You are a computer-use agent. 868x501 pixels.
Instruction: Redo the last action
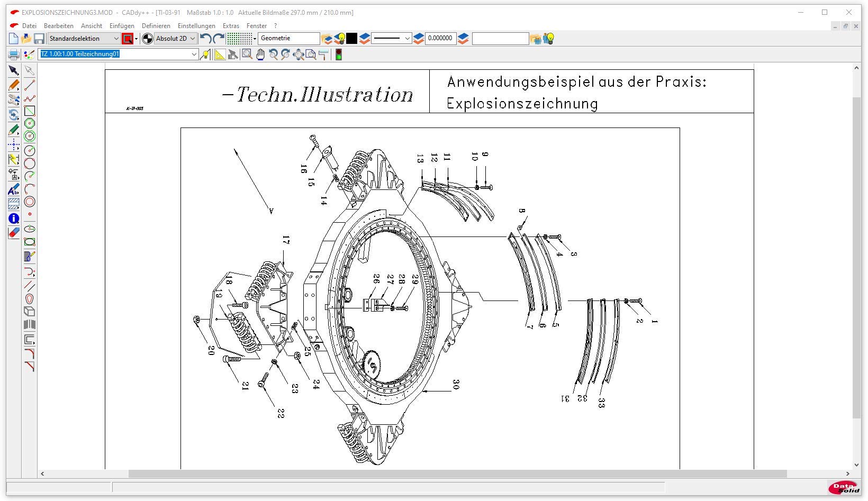click(x=219, y=39)
